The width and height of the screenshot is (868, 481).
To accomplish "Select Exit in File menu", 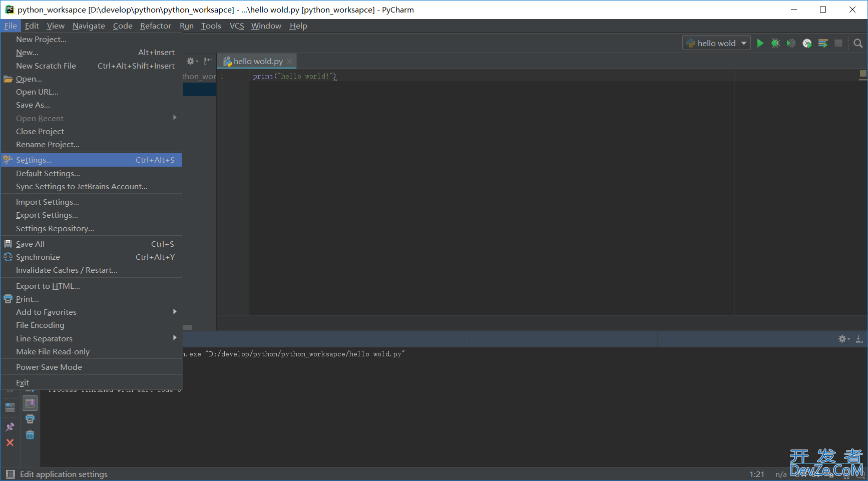I will click(91, 383).
